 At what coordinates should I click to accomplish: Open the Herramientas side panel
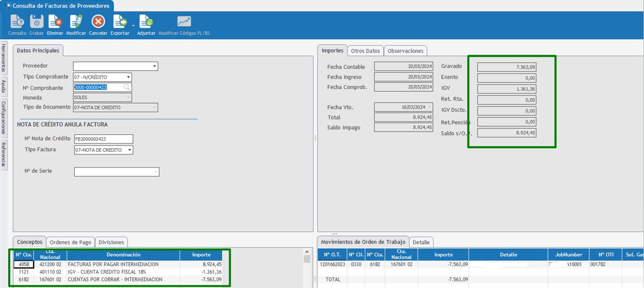click(x=4, y=57)
